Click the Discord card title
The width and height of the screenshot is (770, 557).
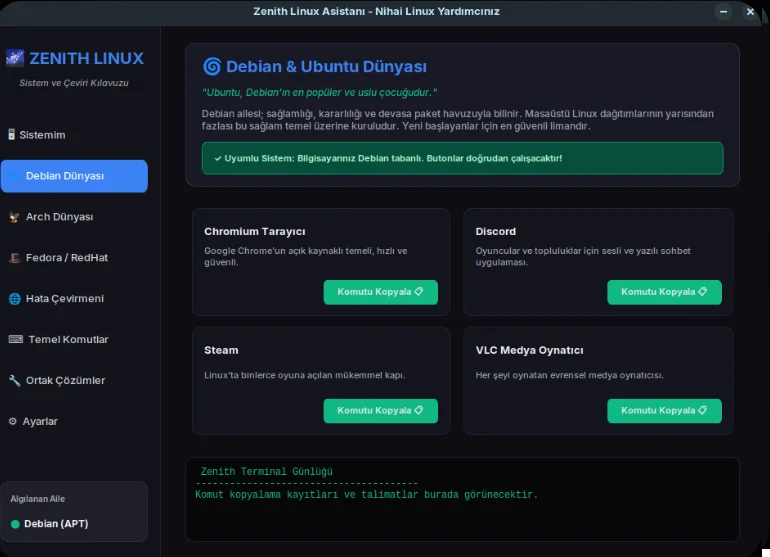495,231
